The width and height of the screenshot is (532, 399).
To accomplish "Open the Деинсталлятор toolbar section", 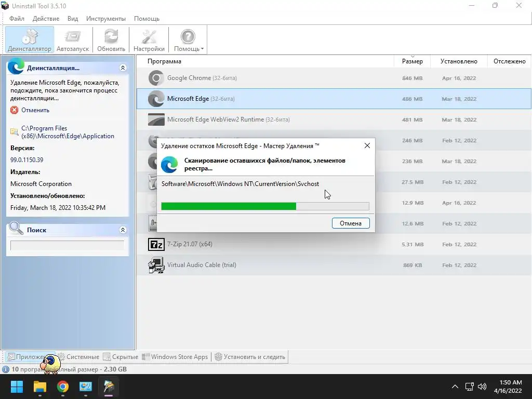I will tap(30, 39).
